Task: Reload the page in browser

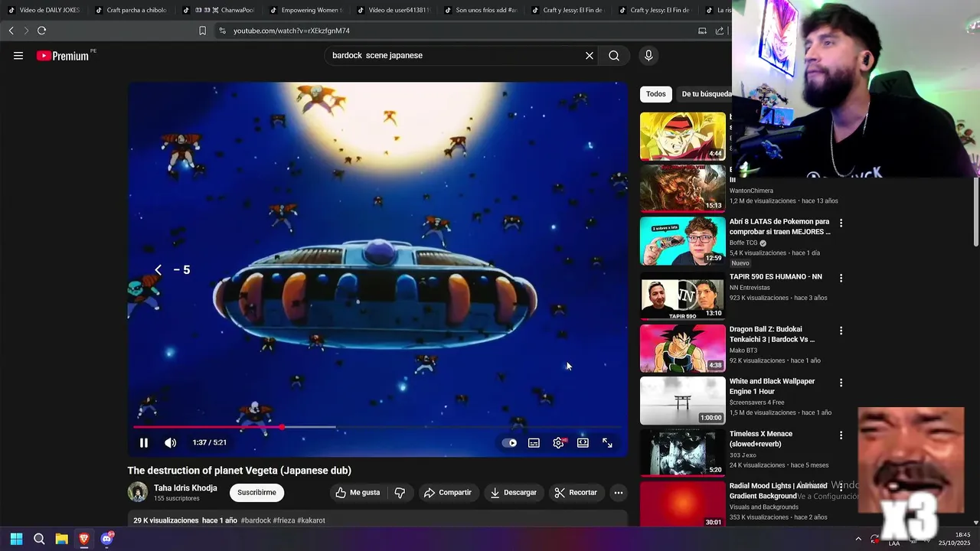Action: click(41, 31)
